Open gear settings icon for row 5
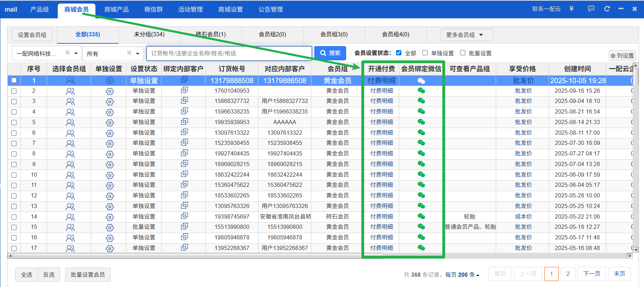644x287 pixels. click(x=110, y=123)
